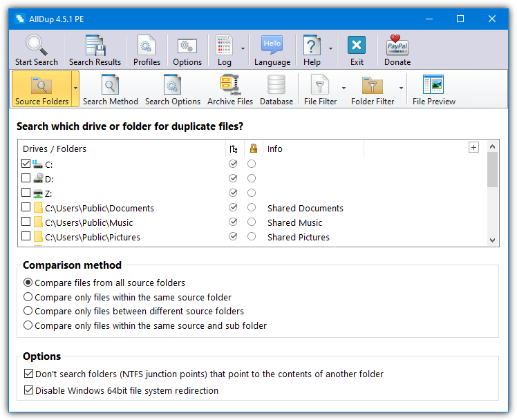Uncheck the C: drive checkbox
The image size is (517, 420).
[x=26, y=164]
